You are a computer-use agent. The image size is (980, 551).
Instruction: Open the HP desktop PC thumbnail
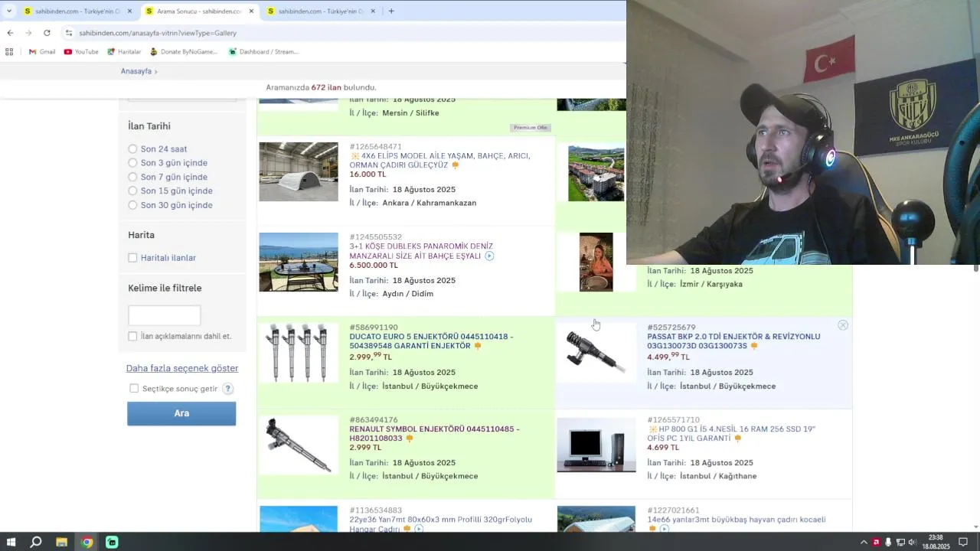click(x=596, y=445)
